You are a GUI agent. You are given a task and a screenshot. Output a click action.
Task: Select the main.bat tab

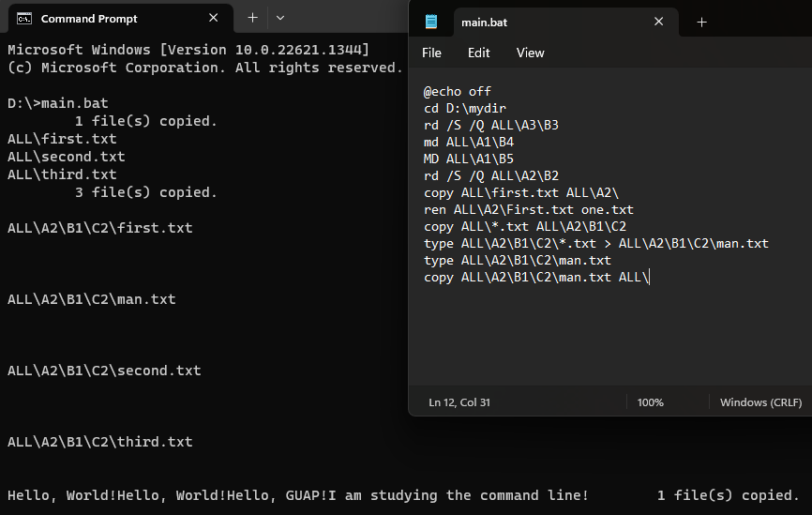click(566, 23)
